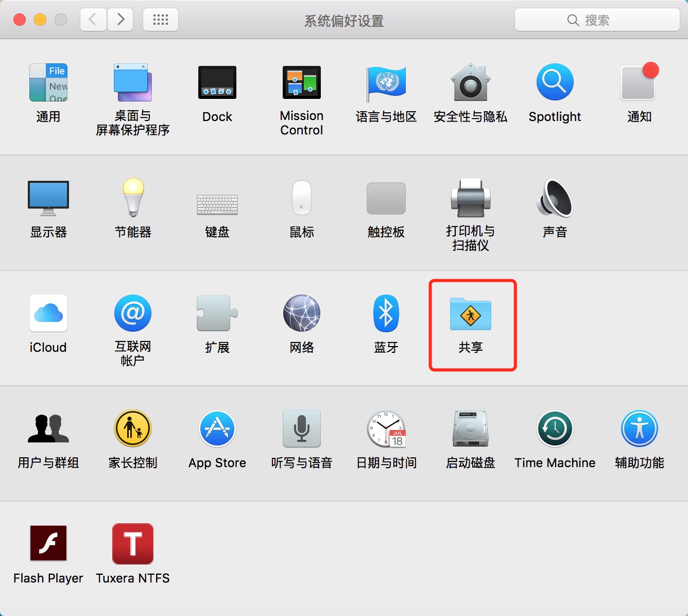Click the back navigation arrow
688x616 pixels.
pyautogui.click(x=93, y=20)
